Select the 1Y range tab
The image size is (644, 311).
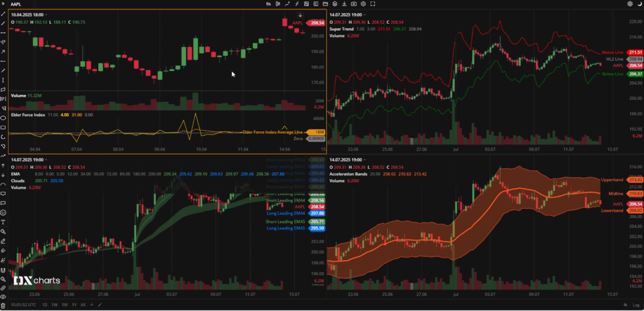[x=74, y=305]
